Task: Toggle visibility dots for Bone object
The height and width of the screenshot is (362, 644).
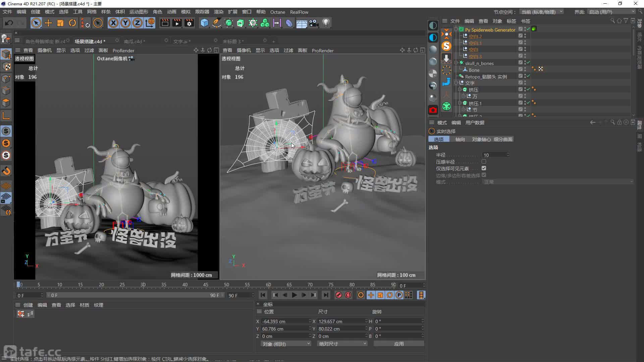Action: click(x=525, y=69)
